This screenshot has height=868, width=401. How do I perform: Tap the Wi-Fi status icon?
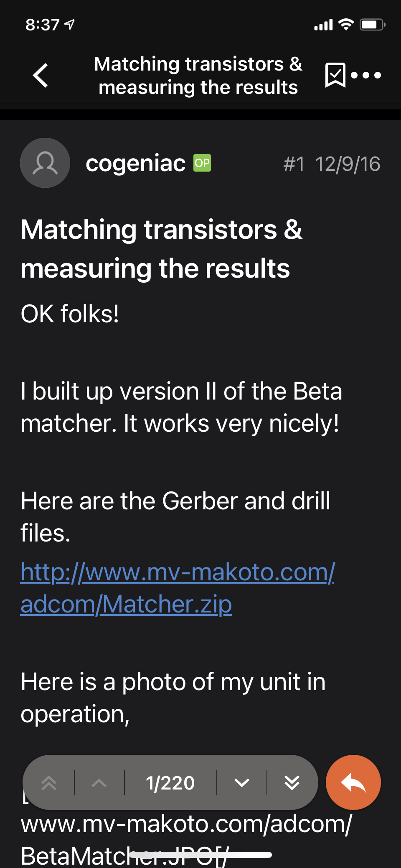pos(346,25)
